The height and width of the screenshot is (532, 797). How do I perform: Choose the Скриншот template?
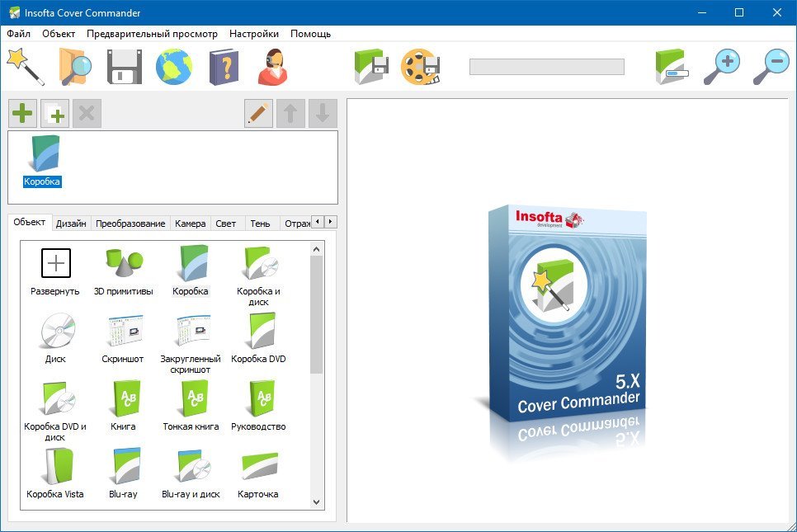tap(123, 338)
